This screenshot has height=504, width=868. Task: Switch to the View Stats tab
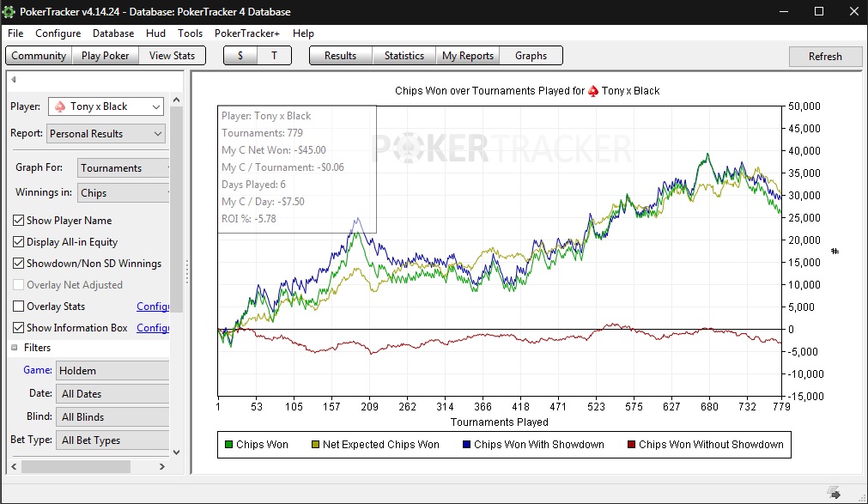pyautogui.click(x=172, y=56)
